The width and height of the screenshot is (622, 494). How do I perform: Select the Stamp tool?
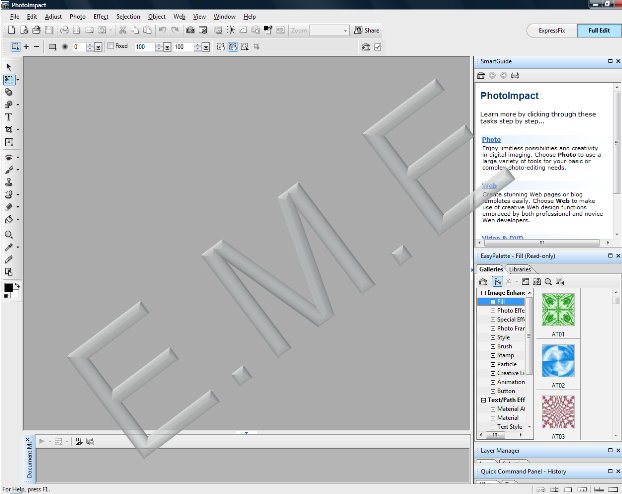(9, 182)
